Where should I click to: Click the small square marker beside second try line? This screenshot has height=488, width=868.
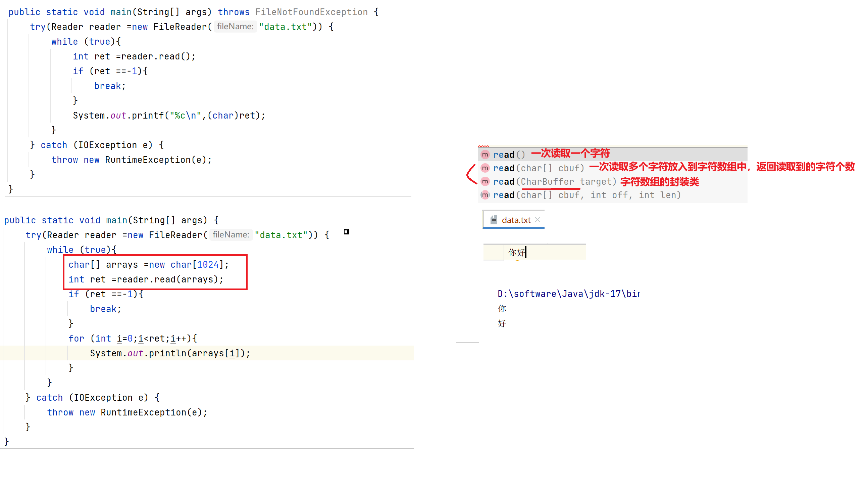(x=346, y=232)
